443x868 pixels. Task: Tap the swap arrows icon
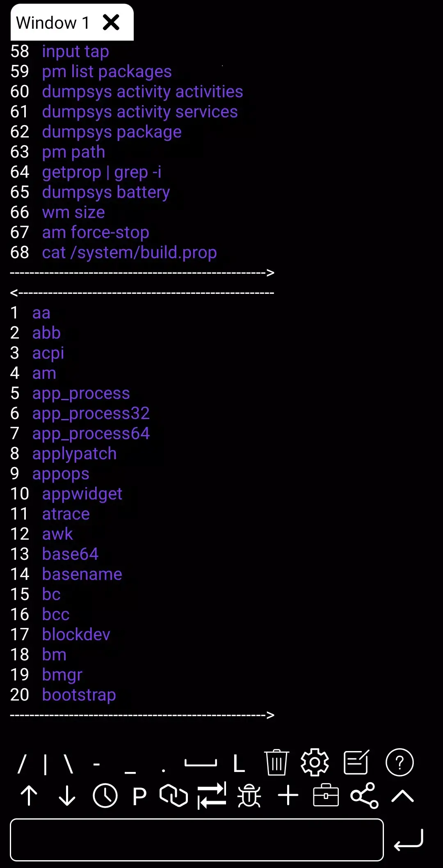coord(212,795)
